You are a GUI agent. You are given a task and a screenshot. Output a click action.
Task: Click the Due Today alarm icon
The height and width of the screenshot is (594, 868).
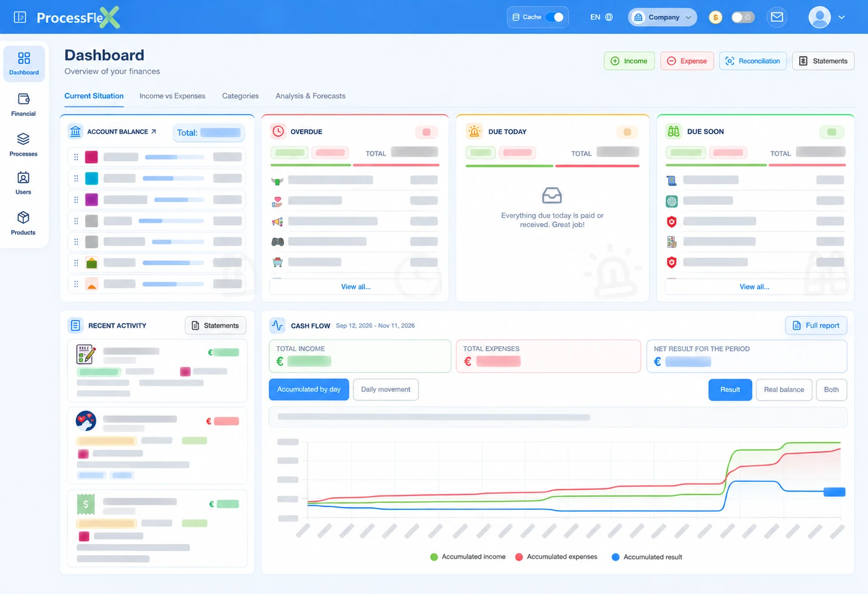[474, 131]
